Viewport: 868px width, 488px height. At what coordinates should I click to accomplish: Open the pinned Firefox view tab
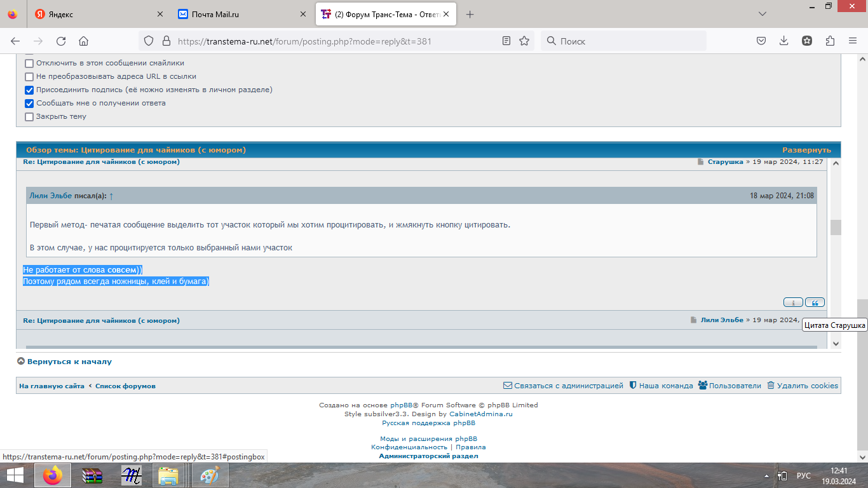(13, 14)
